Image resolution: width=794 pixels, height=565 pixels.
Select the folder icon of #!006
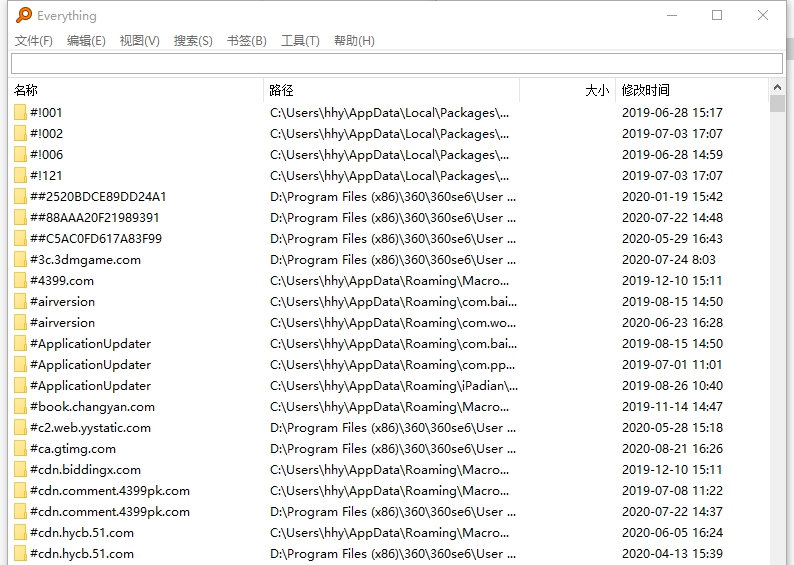point(20,154)
